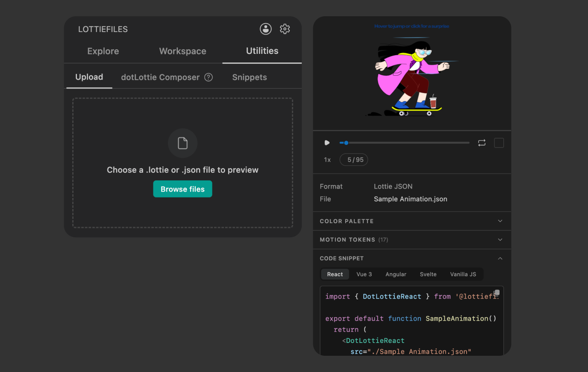Select the Upload sub-tab
This screenshot has height=372, width=588.
pos(89,77)
